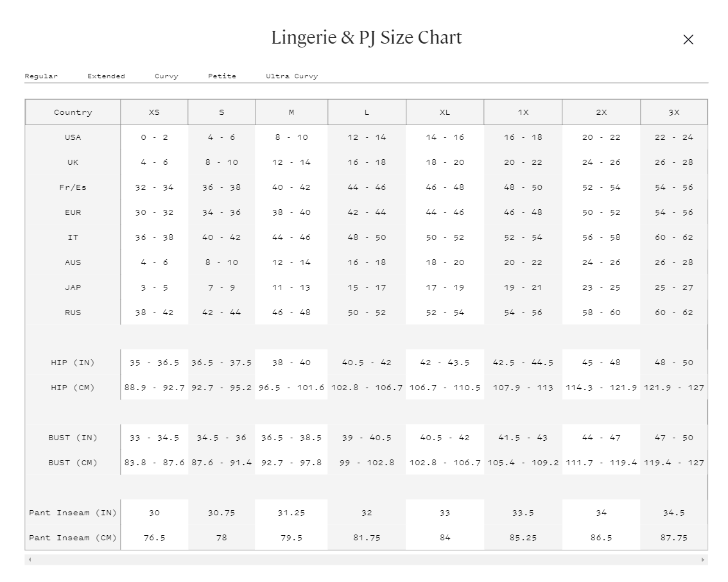This screenshot has height=582, width=728.
Task: Show the Petite size chart
Action: click(x=222, y=76)
